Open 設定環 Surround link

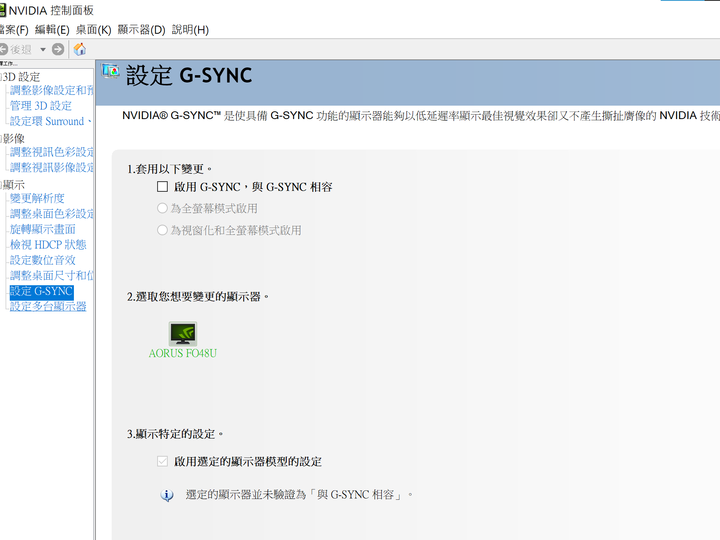51,121
